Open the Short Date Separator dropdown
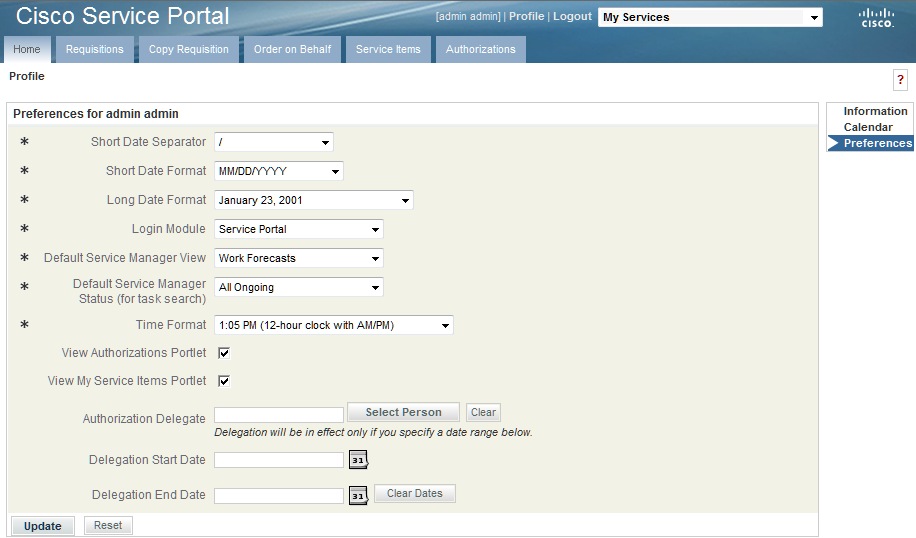Screen dimensions: 916x538 (x=274, y=142)
